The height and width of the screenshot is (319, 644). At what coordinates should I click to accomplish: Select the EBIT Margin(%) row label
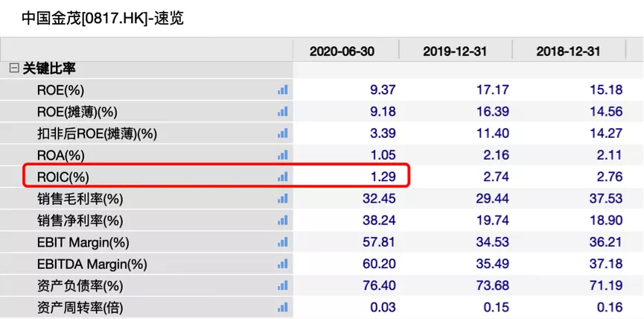pyautogui.click(x=83, y=243)
